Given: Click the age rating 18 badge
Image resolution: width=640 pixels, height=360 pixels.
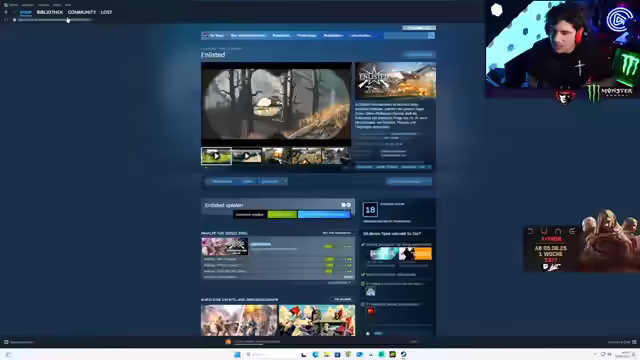Looking at the screenshot, I should 370,210.
